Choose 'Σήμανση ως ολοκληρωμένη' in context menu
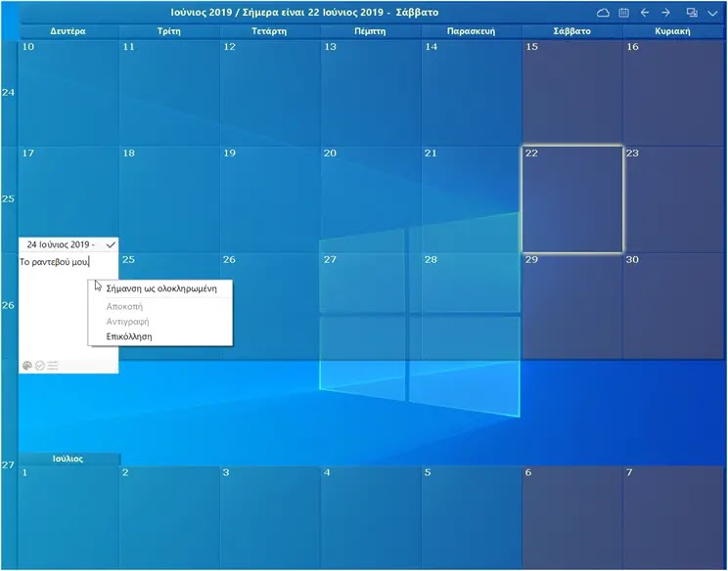The width and height of the screenshot is (728, 571). point(160,288)
